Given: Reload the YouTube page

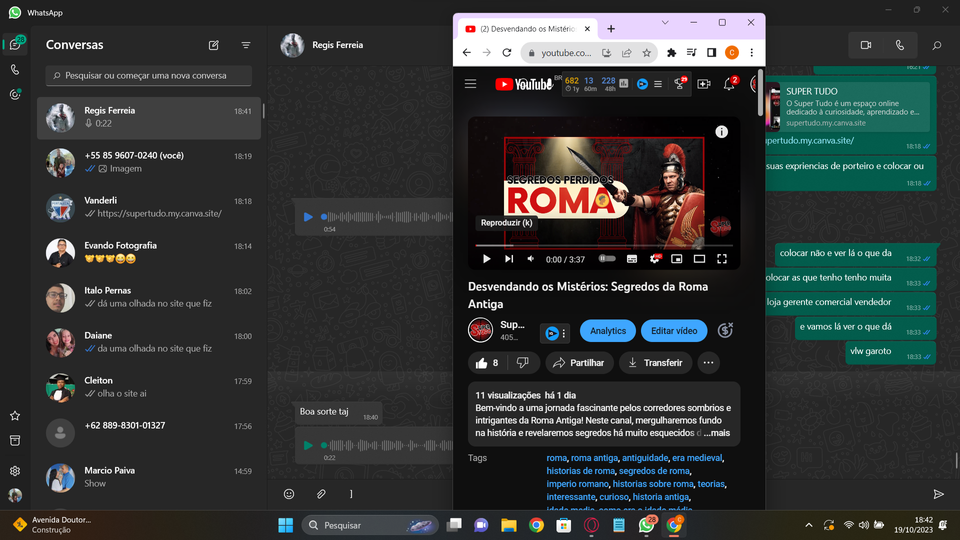Looking at the screenshot, I should point(507,53).
